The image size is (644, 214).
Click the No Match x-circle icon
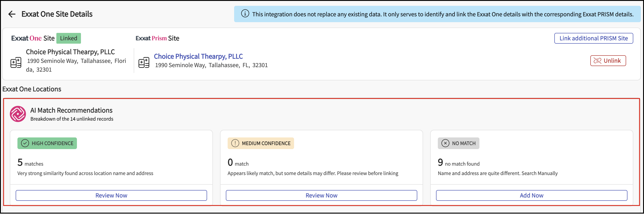[x=445, y=143]
